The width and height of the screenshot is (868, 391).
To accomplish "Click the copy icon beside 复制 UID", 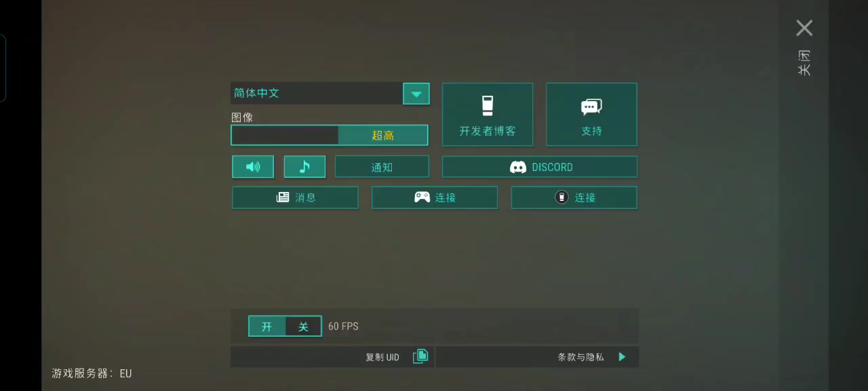I will (420, 356).
